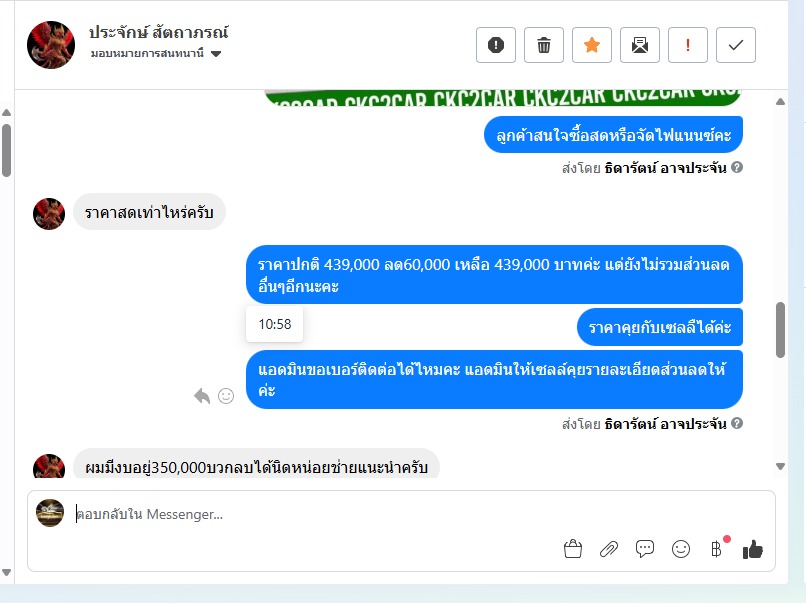Image resolution: width=806 pixels, height=603 pixels.
Task: Flag conversation as priority with red exclamation
Action: pos(688,45)
